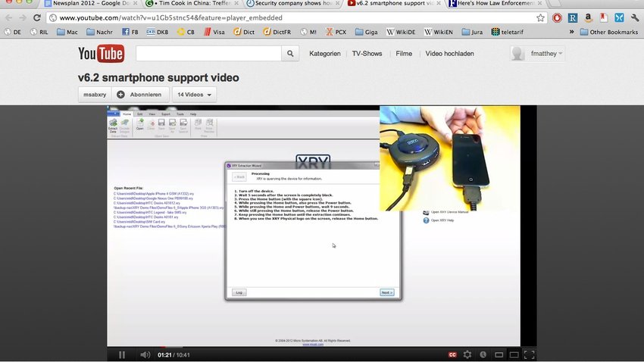Image resolution: width=644 pixels, height=362 pixels.
Task: Open the WikiEN bookmark
Action: tap(438, 32)
